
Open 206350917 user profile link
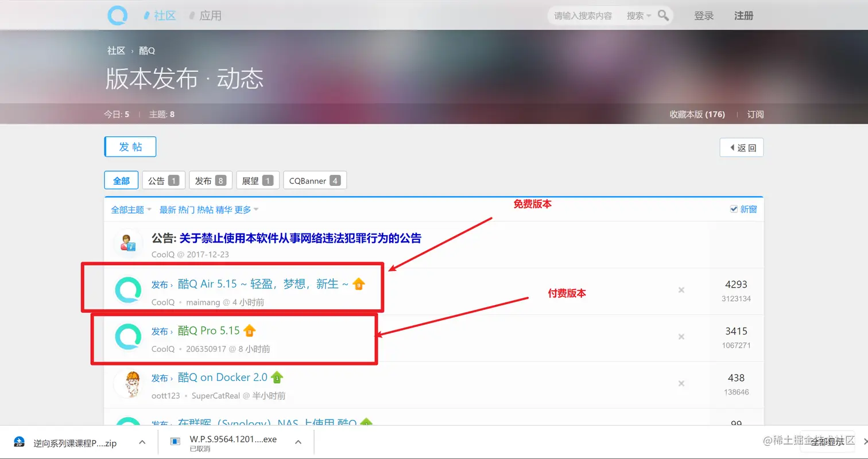click(206, 349)
